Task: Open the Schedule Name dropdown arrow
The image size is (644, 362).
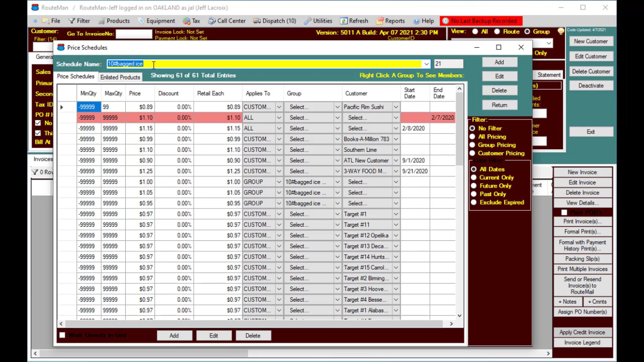Action: click(x=426, y=64)
